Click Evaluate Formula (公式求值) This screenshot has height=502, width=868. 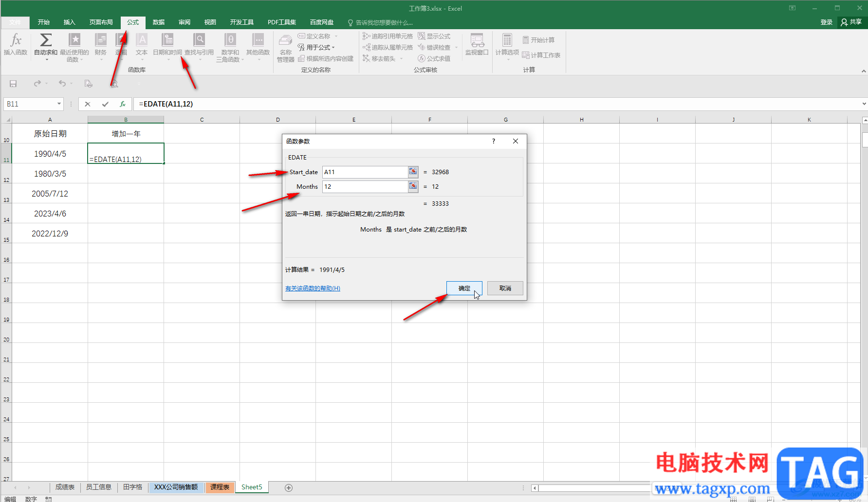tap(434, 58)
